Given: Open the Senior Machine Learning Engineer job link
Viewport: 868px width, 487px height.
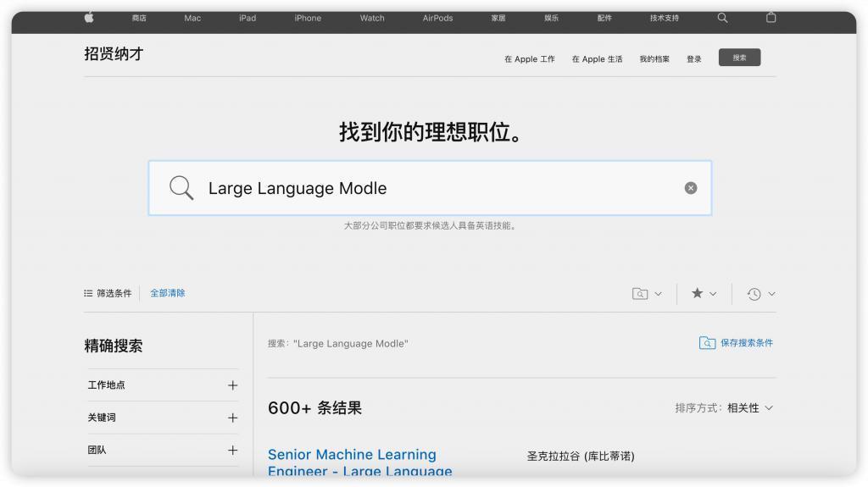Looking at the screenshot, I should click(x=359, y=462).
